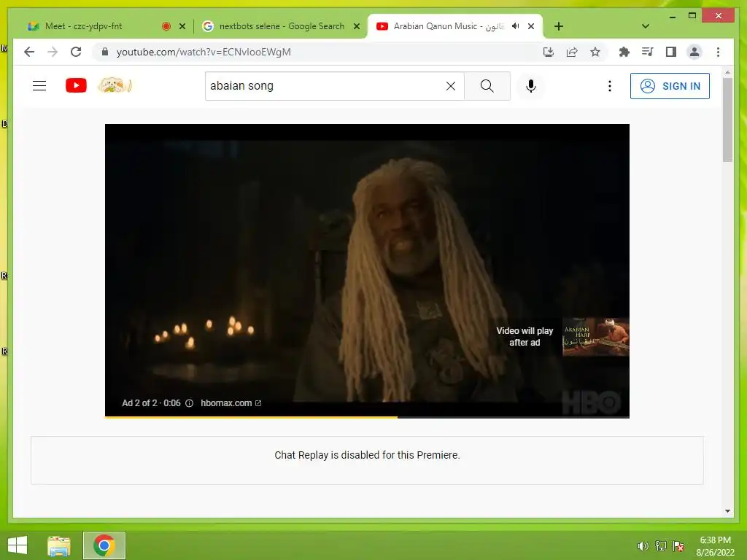Reload the YouTube page

[76, 52]
